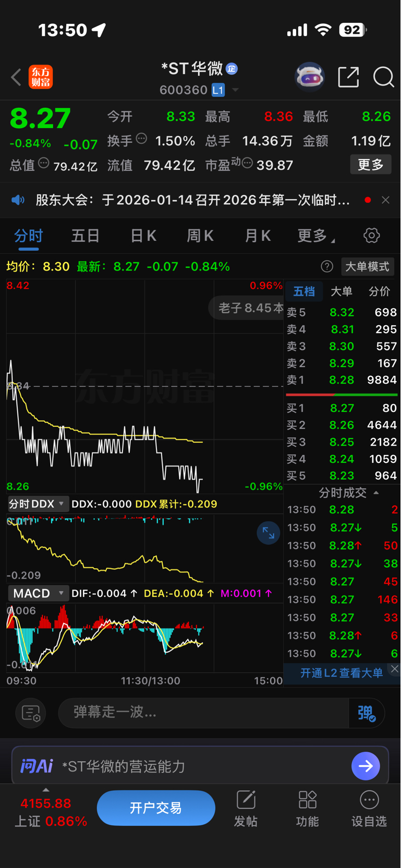
Task: Open 发帖 post icon
Action: coord(246,809)
